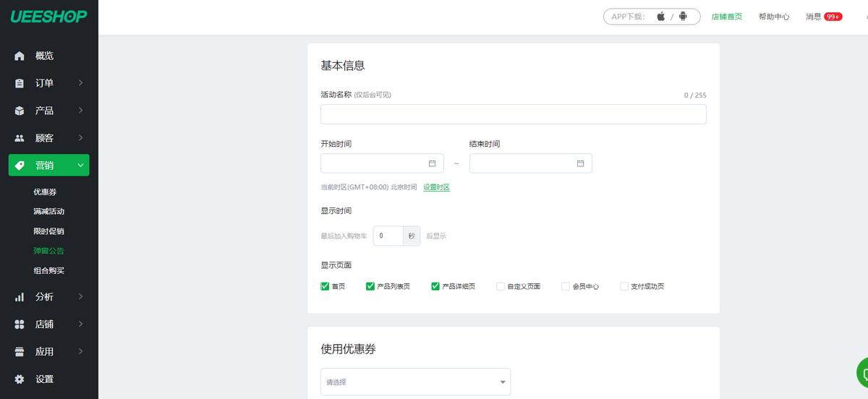Go to 满减活动 submenu
Image resolution: width=868 pixels, height=399 pixels.
(48, 212)
